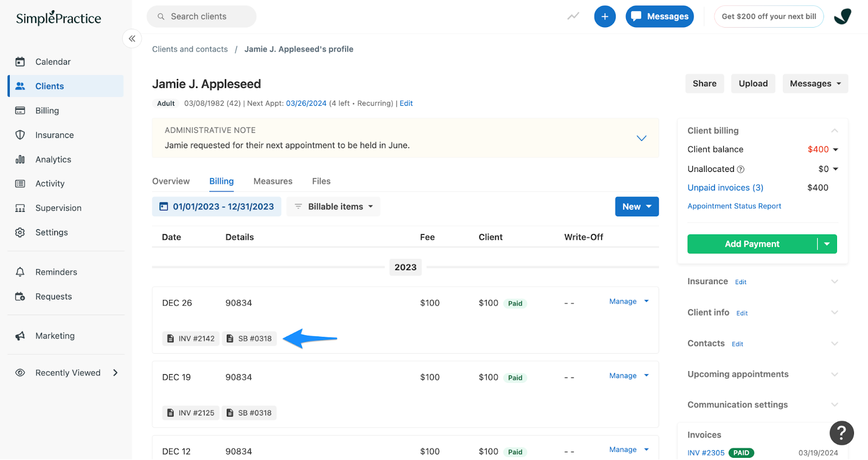The width and height of the screenshot is (868, 460).
Task: Open the Supervision icon
Action: coord(20,208)
